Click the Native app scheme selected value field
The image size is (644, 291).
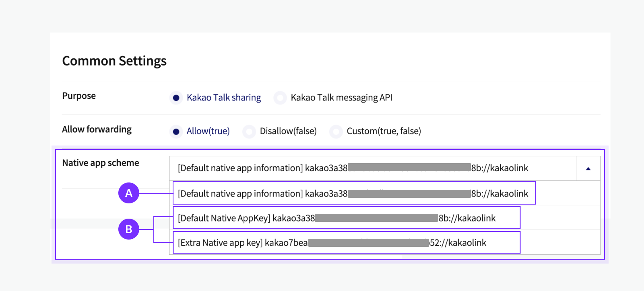tap(373, 168)
